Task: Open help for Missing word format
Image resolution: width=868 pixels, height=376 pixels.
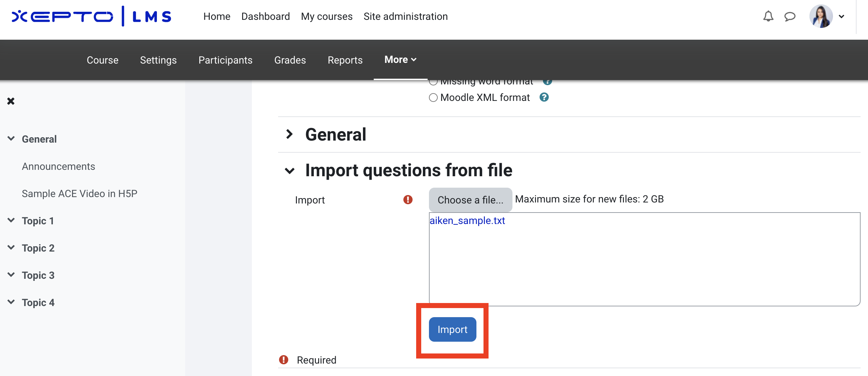Action: [547, 82]
